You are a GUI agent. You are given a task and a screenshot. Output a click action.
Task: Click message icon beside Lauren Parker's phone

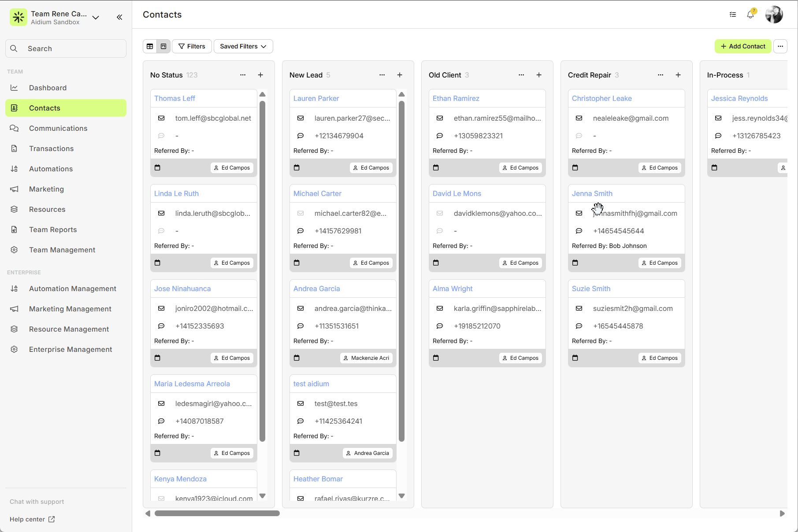tap(301, 136)
